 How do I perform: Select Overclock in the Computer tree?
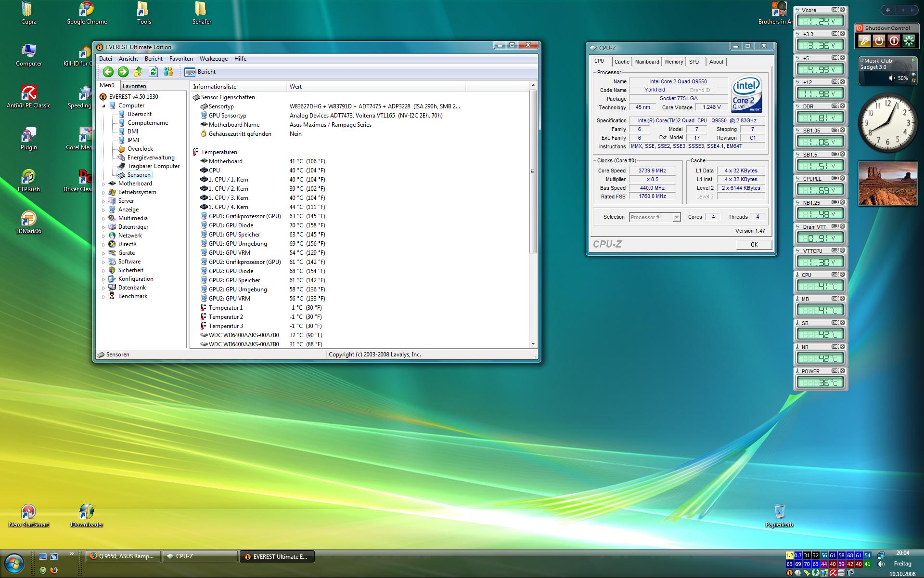pyautogui.click(x=140, y=149)
